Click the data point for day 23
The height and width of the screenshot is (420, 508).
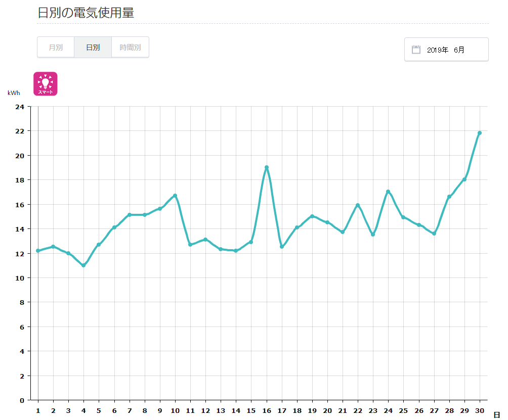(x=373, y=235)
